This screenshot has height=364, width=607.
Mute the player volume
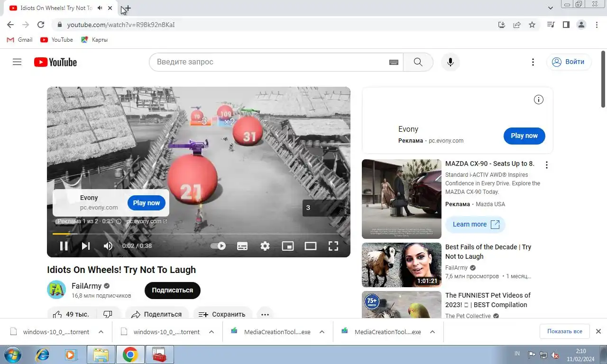tap(108, 246)
